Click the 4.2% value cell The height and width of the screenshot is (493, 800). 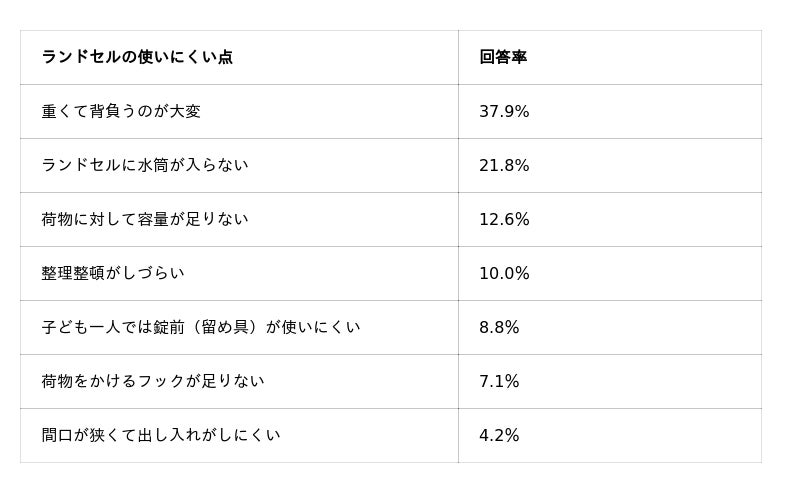[499, 435]
